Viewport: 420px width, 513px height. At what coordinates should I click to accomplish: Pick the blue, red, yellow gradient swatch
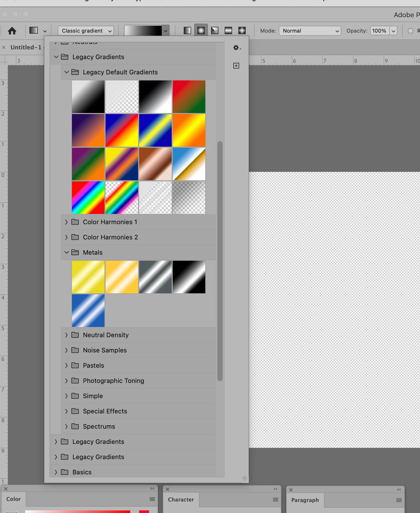(x=122, y=130)
